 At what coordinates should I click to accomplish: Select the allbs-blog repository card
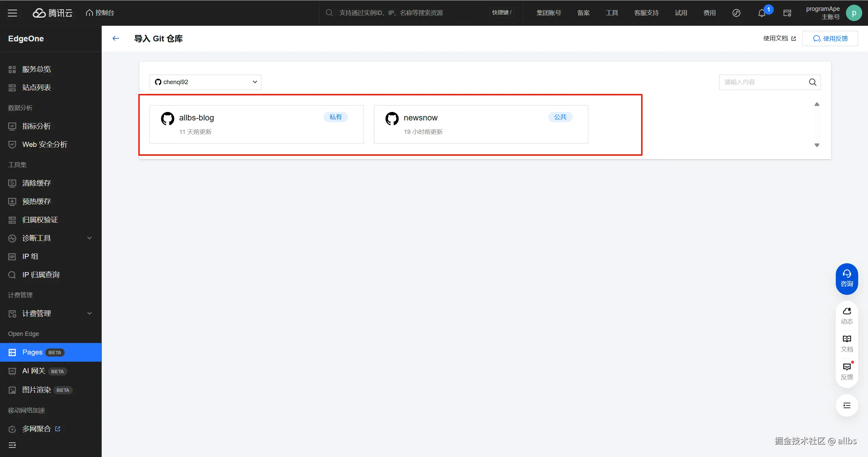coord(256,124)
